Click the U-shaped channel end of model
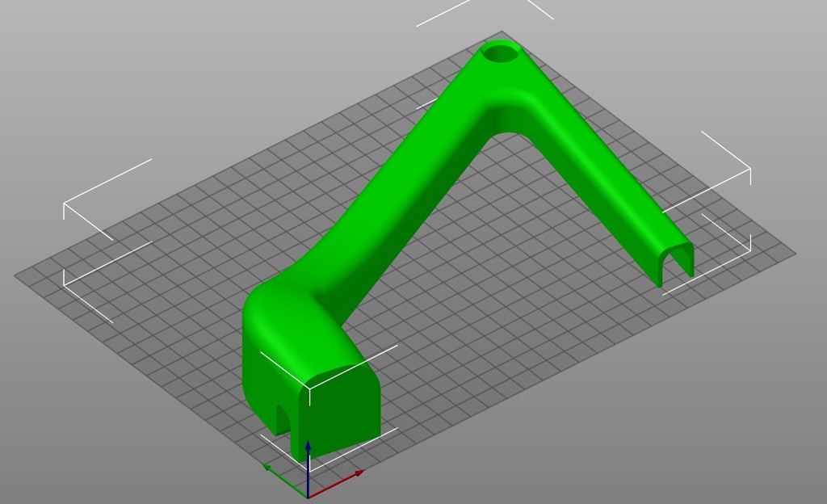 [x=676, y=263]
